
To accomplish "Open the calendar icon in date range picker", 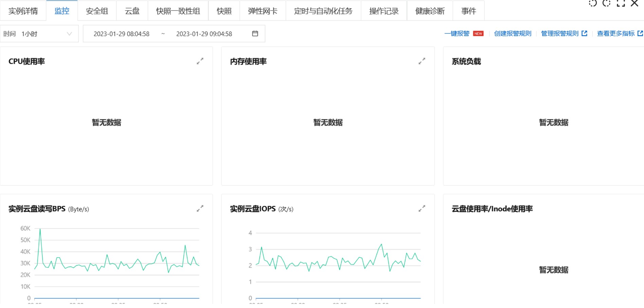I will (x=255, y=34).
